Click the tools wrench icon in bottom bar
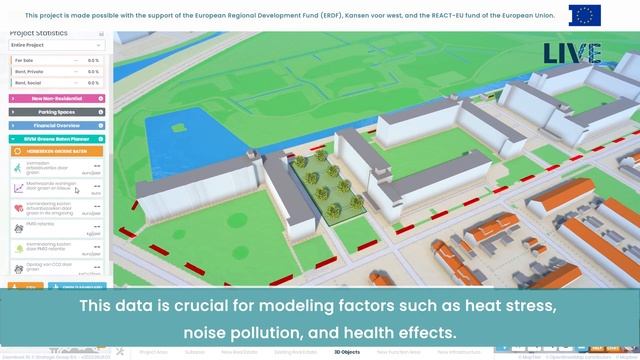This screenshot has width=640, height=360. pos(120,351)
